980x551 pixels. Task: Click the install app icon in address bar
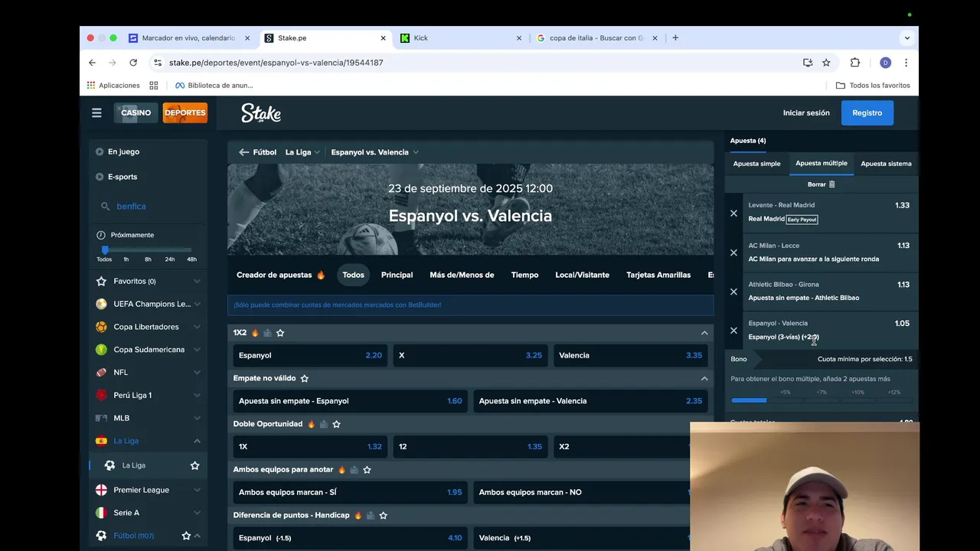click(x=808, y=63)
